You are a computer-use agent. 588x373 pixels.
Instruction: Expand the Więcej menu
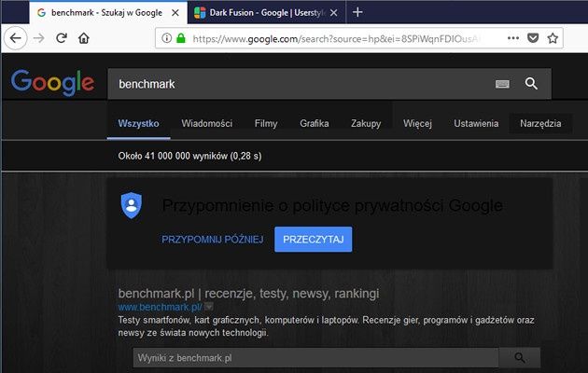[x=417, y=123]
